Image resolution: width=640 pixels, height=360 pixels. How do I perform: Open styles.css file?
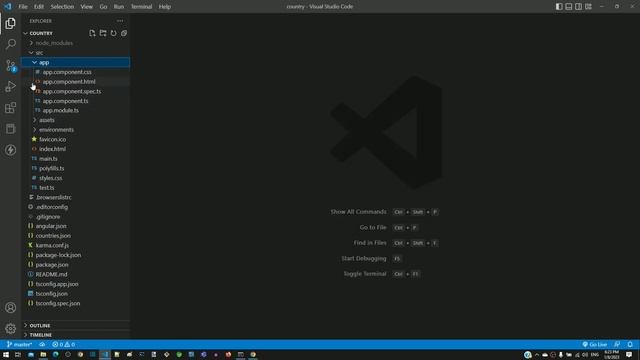click(x=76, y=178)
